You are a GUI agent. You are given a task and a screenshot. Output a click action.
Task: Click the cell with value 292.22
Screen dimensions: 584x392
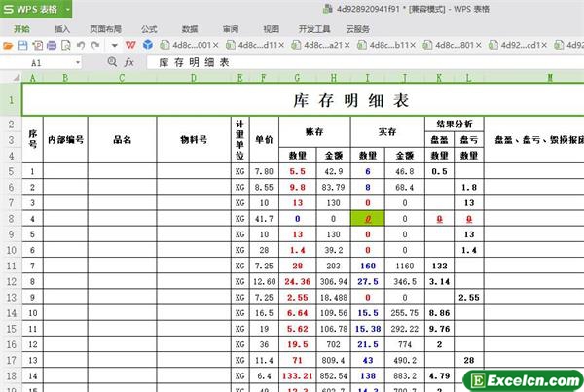click(405, 329)
